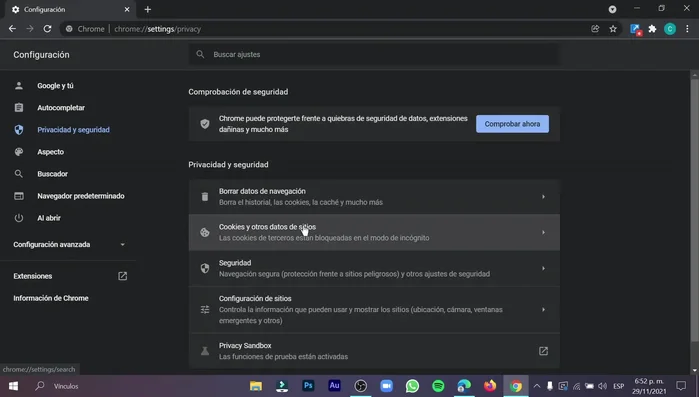Viewport: 699px width, 397px height.
Task: Open Zoom from taskbar
Action: 387,386
